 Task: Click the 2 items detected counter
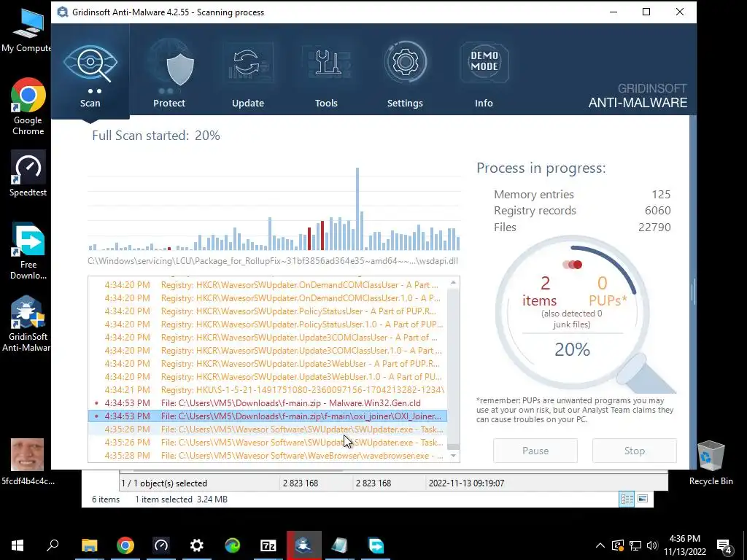539,292
